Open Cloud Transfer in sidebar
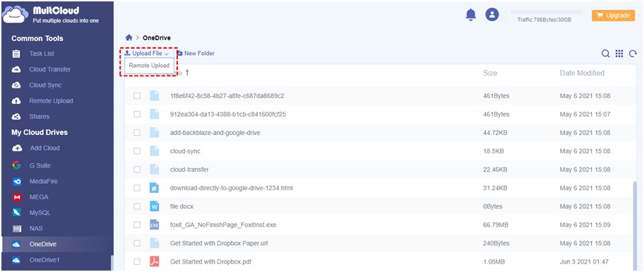 tap(49, 69)
